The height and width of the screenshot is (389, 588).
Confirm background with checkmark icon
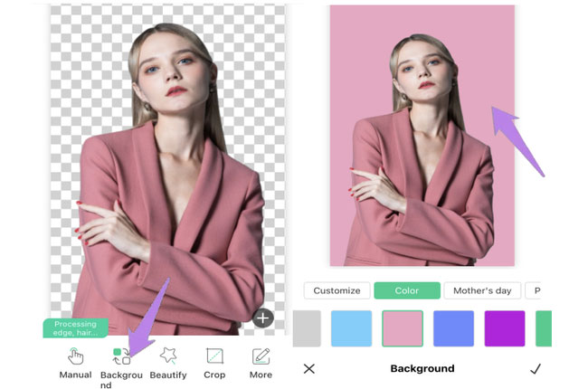click(536, 369)
